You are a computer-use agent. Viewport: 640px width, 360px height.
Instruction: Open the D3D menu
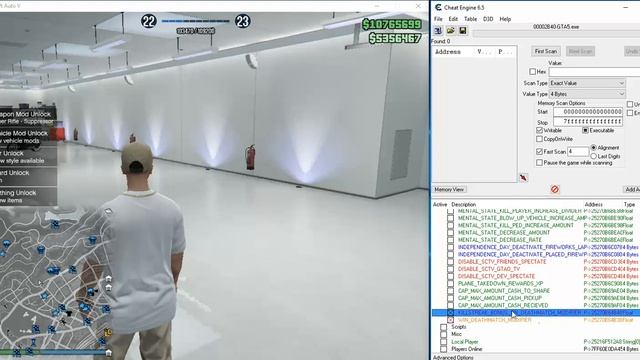tap(488, 19)
